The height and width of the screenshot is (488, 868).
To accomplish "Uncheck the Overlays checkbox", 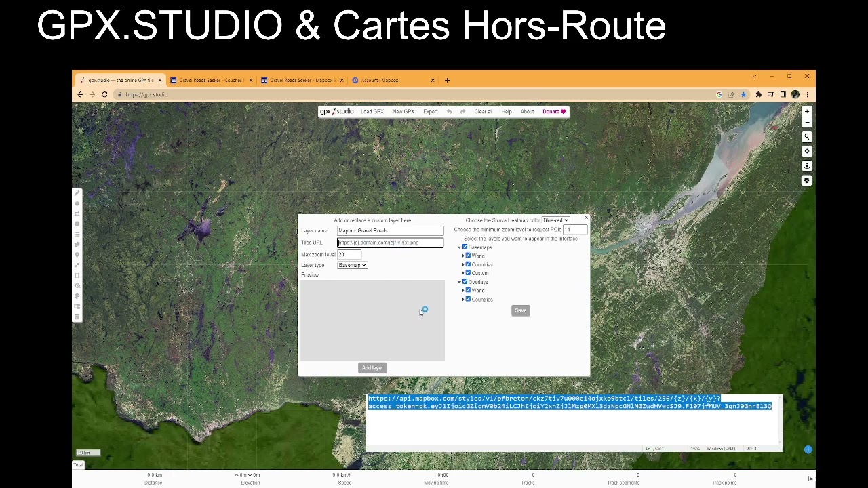I will [465, 282].
